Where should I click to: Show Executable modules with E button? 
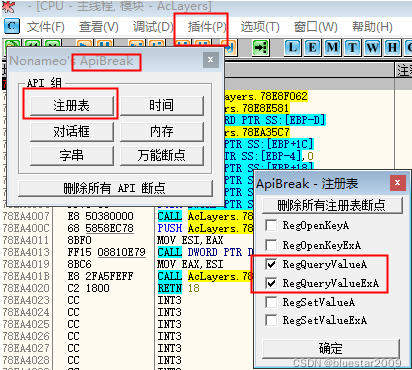[x=312, y=48]
